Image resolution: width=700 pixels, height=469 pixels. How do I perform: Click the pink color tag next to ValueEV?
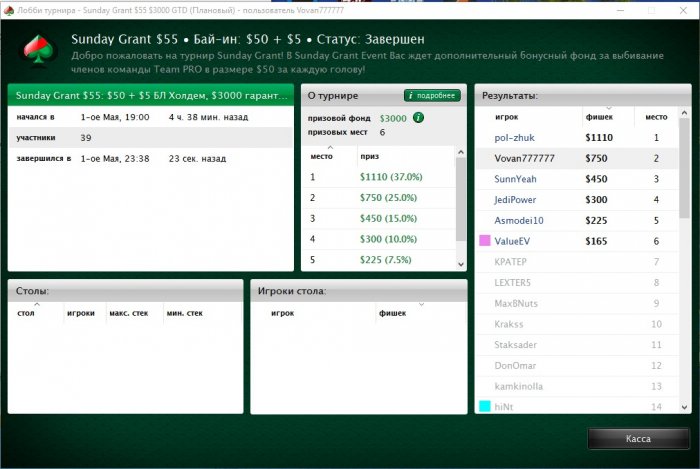[x=484, y=241]
